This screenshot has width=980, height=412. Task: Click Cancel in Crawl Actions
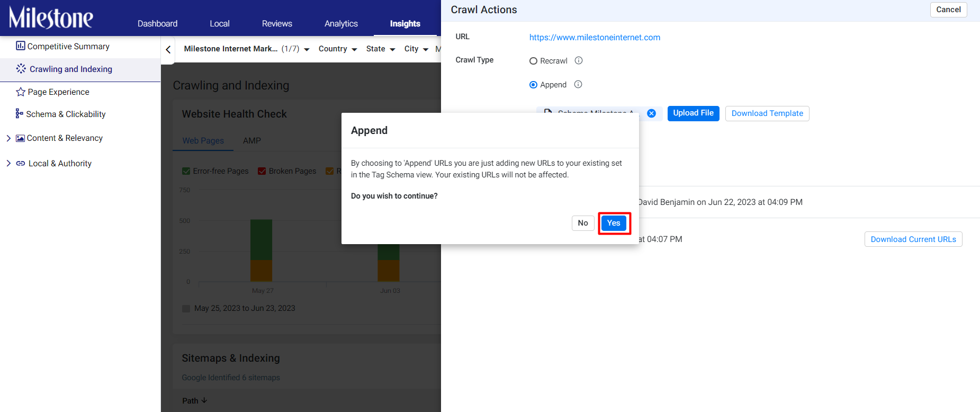tap(948, 10)
